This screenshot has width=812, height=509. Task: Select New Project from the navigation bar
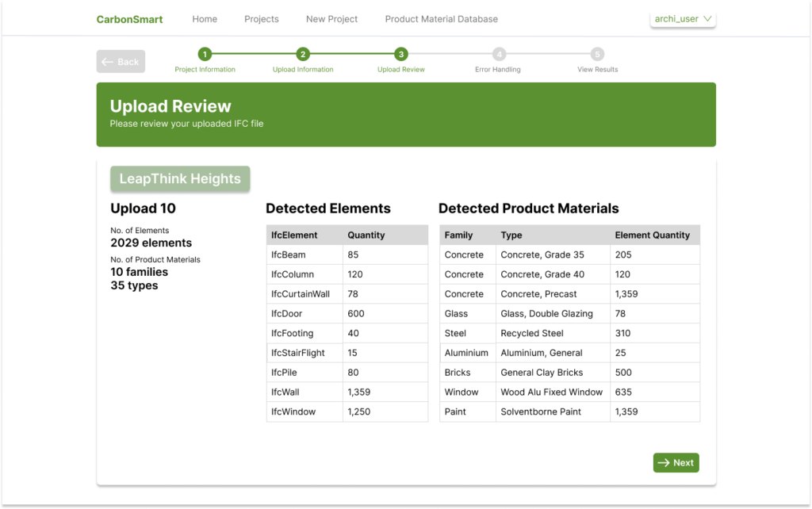pos(331,18)
